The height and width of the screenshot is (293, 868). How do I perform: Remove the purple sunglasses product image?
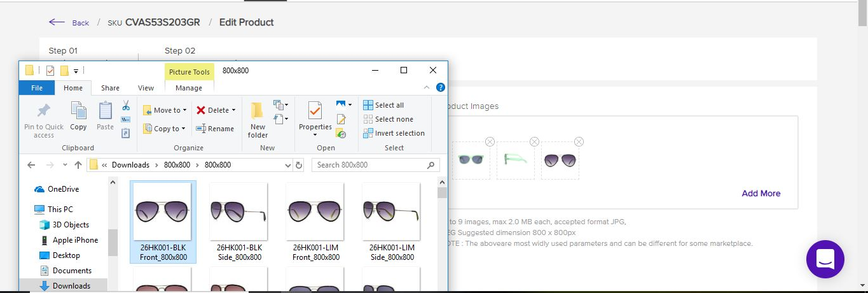[579, 141]
